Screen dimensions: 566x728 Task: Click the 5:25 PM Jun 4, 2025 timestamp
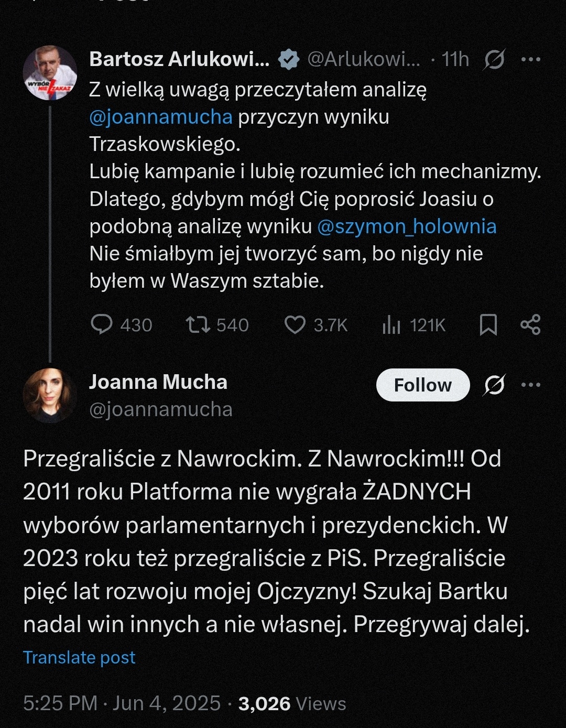[x=122, y=703]
